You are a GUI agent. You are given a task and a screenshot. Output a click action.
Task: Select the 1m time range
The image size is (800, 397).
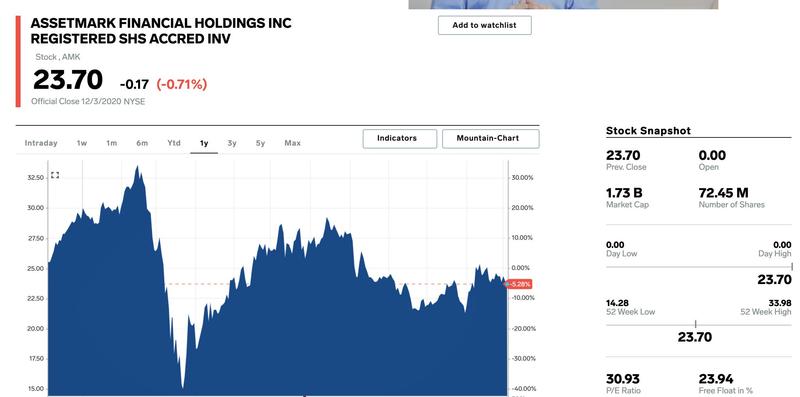(x=112, y=143)
